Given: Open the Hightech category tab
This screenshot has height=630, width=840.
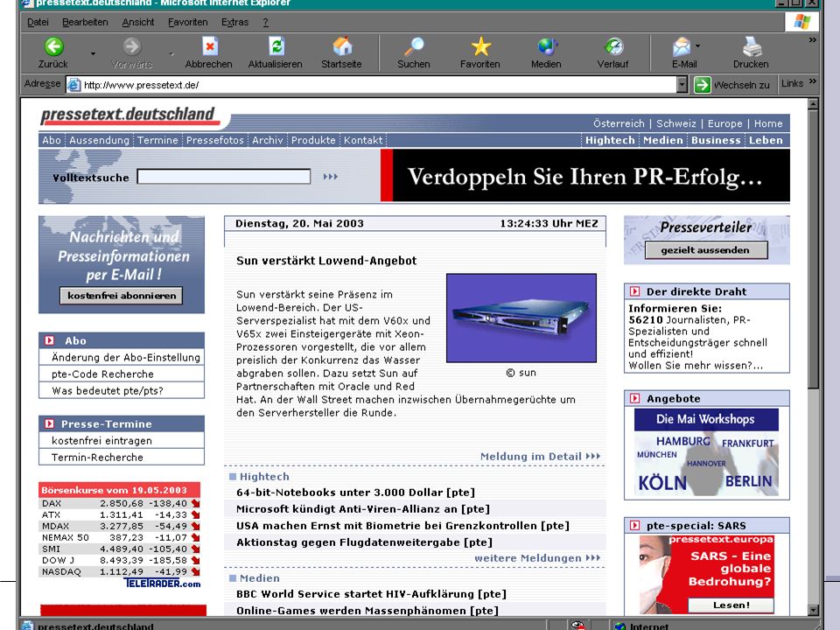Looking at the screenshot, I should pyautogui.click(x=610, y=140).
